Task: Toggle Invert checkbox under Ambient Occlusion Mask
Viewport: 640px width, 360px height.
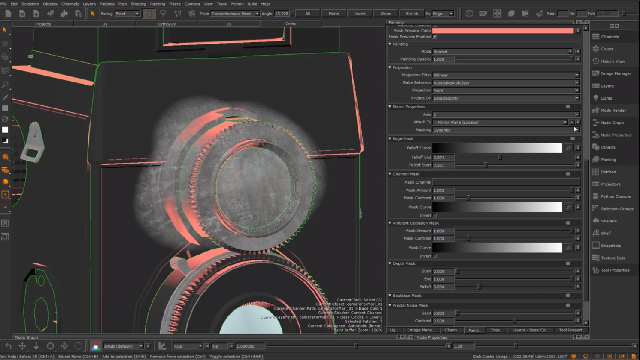Action: (435, 256)
